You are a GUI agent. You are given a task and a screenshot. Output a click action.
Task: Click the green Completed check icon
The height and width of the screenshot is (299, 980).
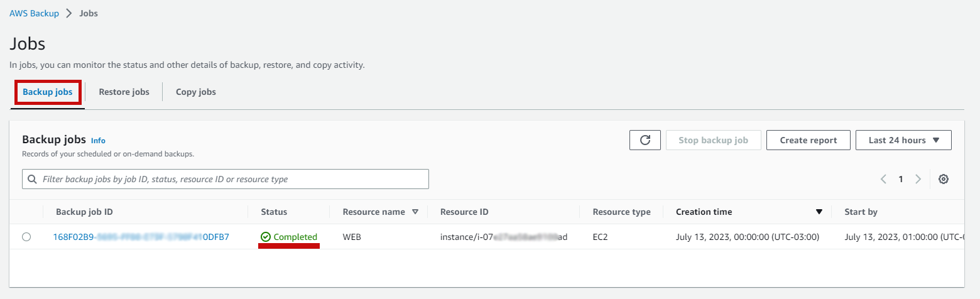pyautogui.click(x=266, y=237)
